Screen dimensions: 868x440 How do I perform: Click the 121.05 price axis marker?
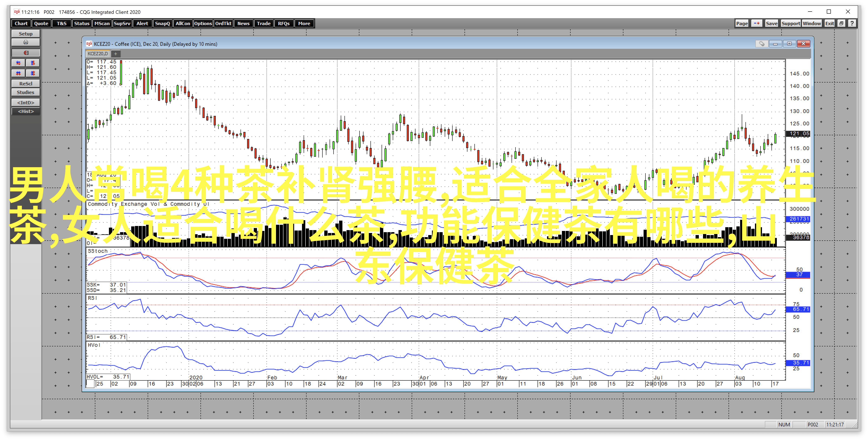click(798, 133)
